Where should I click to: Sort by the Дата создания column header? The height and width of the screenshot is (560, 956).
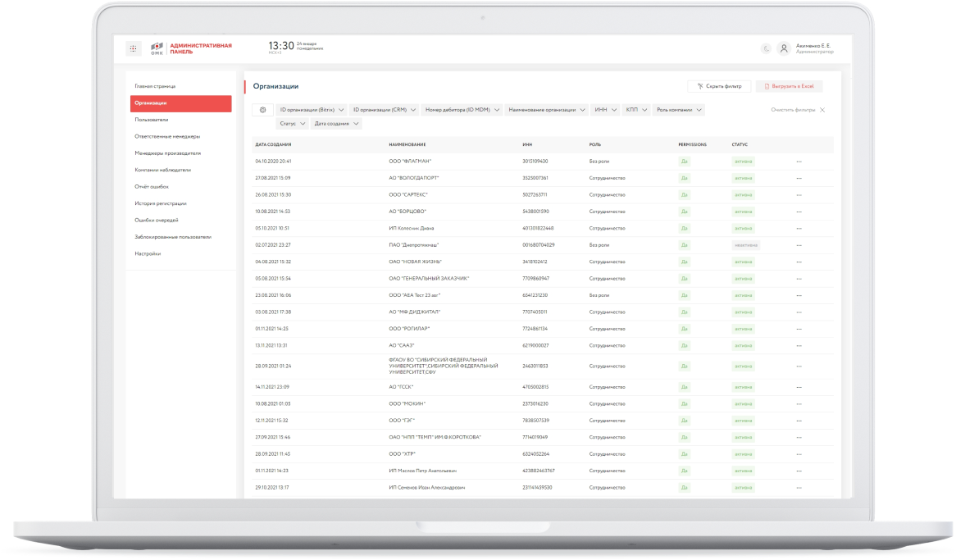(273, 144)
